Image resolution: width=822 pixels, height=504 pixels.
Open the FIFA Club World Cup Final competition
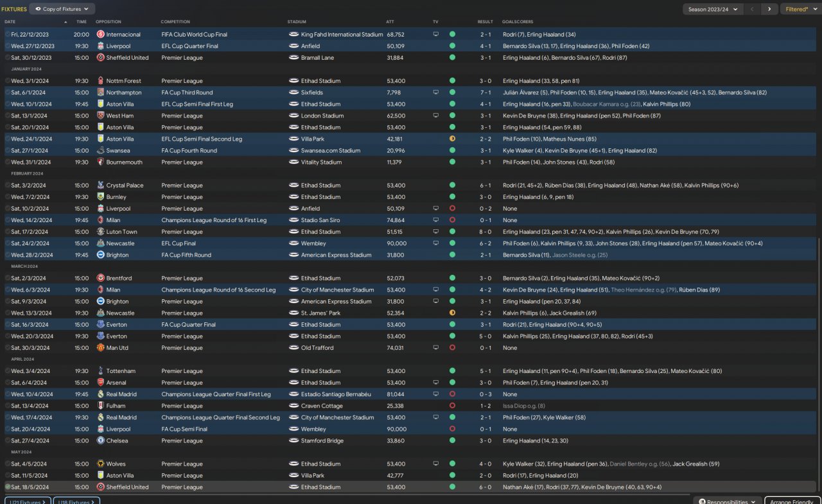pos(194,35)
